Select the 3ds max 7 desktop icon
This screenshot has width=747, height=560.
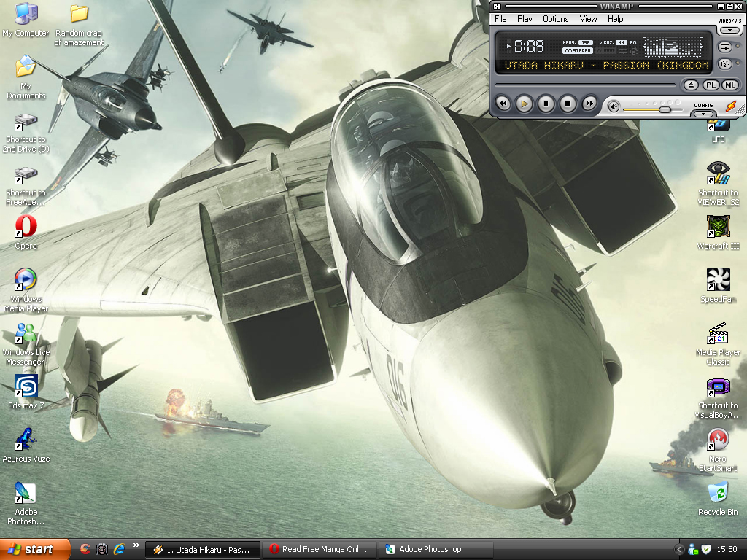26,392
